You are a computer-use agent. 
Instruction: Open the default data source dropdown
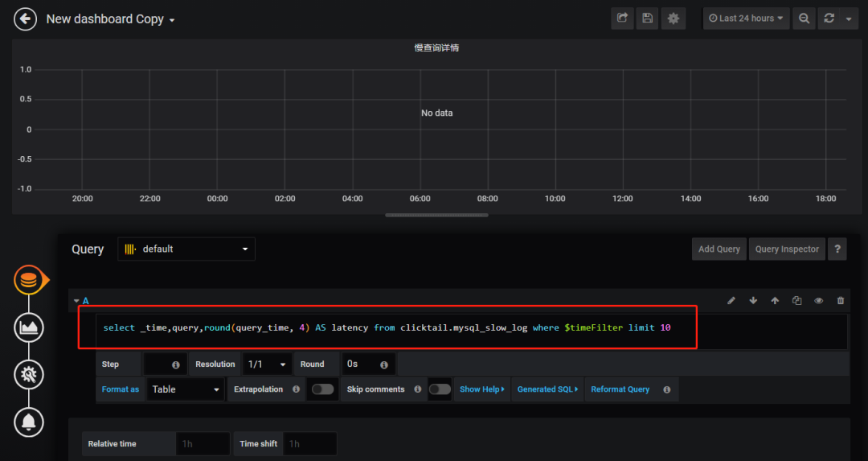coord(186,249)
